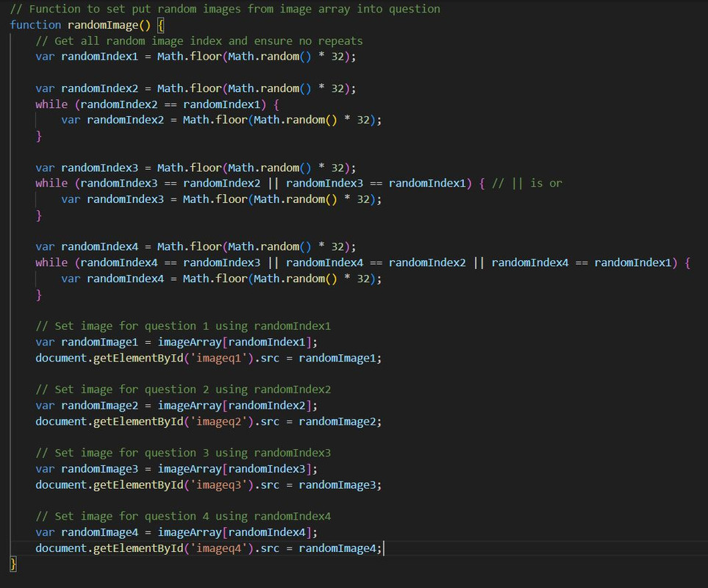The height and width of the screenshot is (588, 708).
Task: Click the 'imageq1' string literal
Action: (x=218, y=358)
